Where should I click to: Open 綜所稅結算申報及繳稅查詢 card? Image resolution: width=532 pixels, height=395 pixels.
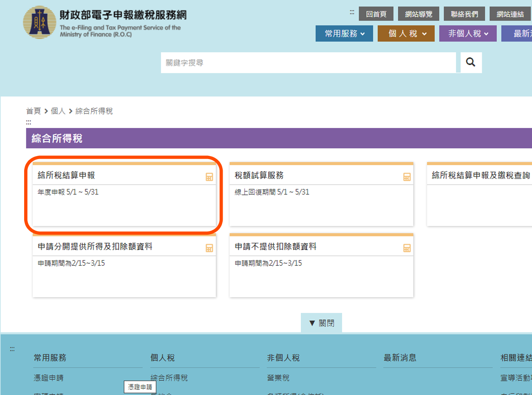(x=480, y=175)
